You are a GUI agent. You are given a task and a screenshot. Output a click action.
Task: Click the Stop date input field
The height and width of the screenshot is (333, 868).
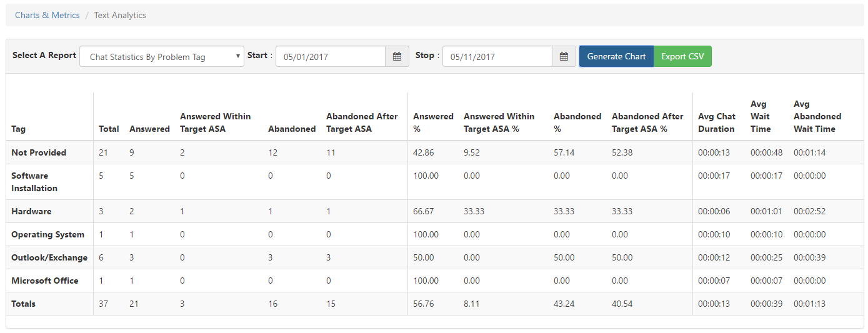tap(497, 56)
